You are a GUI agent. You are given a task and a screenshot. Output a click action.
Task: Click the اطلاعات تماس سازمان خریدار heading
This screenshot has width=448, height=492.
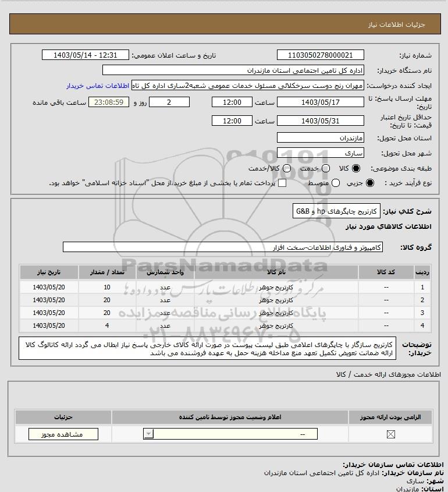(393, 465)
